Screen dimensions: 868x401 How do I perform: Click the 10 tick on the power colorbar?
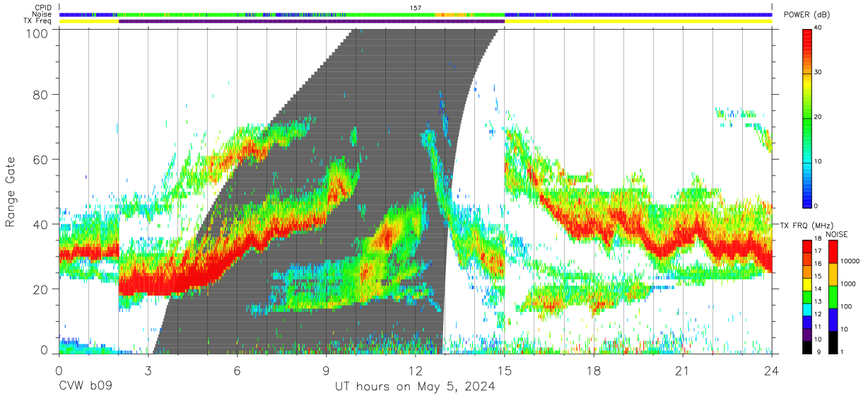pos(819,161)
